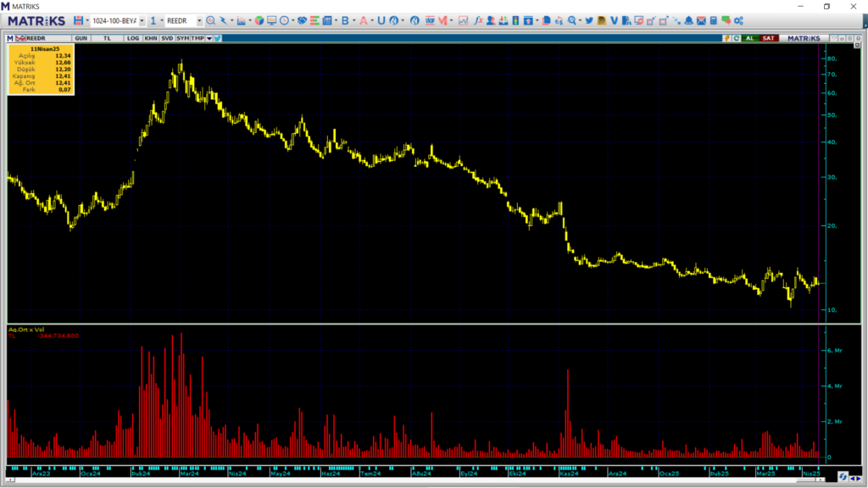Screen dimensions: 868x488
Task: Click the blue B toolbar icon
Action: [x=346, y=20]
